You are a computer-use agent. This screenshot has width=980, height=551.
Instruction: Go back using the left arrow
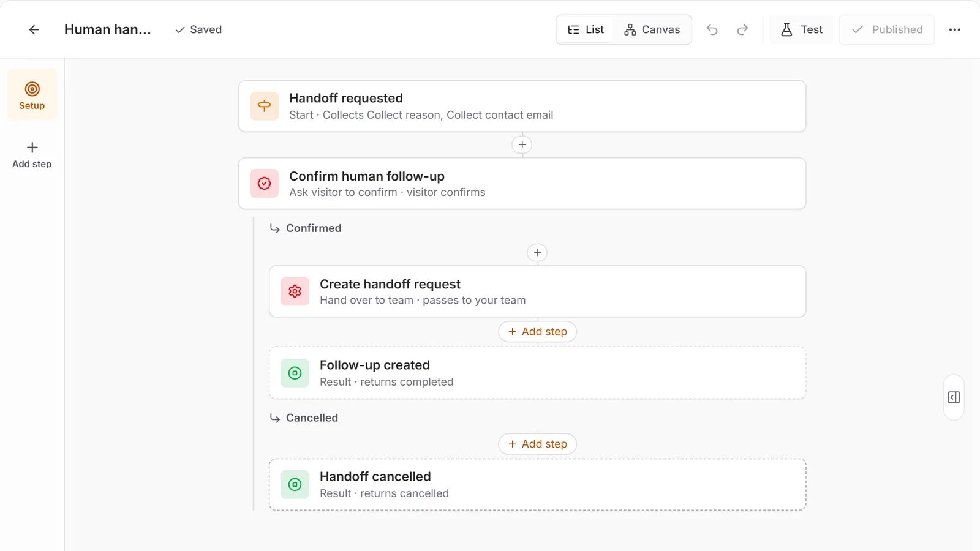[x=34, y=29]
